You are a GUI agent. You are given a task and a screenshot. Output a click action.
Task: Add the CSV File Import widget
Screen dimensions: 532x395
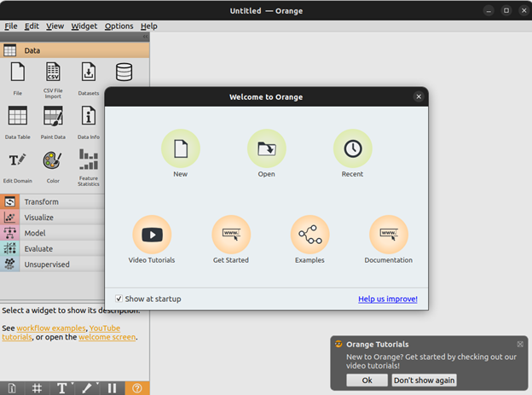[53, 80]
